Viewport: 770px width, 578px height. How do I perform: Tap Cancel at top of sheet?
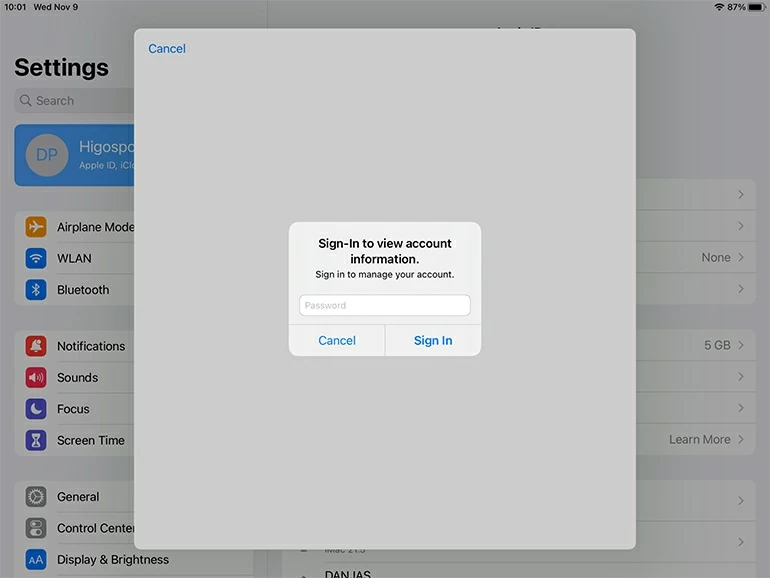click(x=167, y=49)
